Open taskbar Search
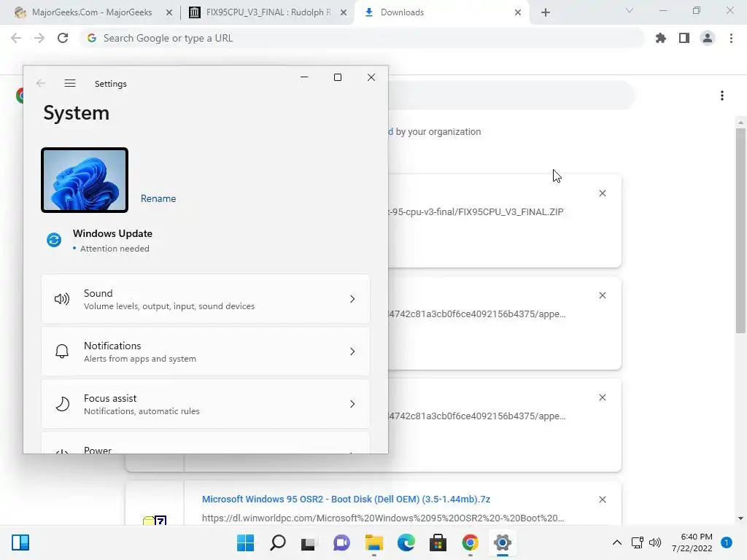Viewport: 747px width, 560px height. (x=278, y=542)
